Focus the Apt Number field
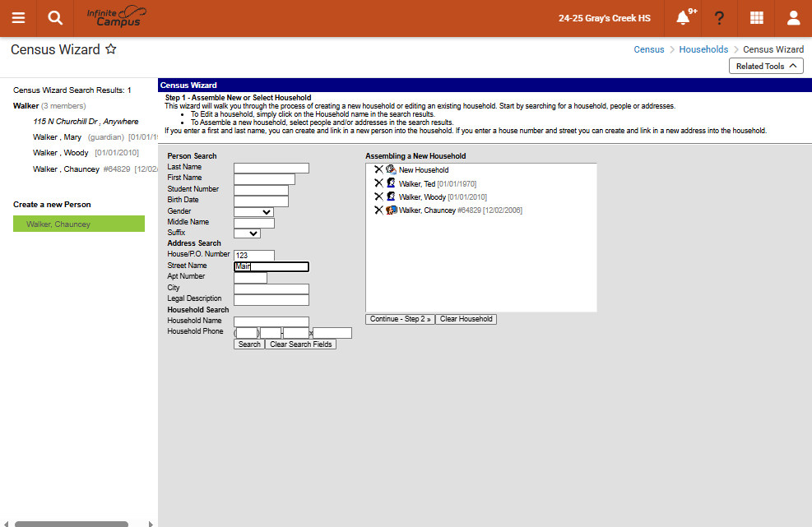Screen dimensions: 812x527 251,278
